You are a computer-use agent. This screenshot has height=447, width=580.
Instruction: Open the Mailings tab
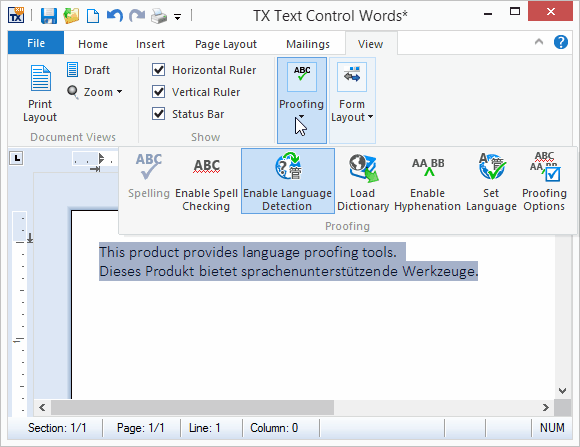[308, 44]
